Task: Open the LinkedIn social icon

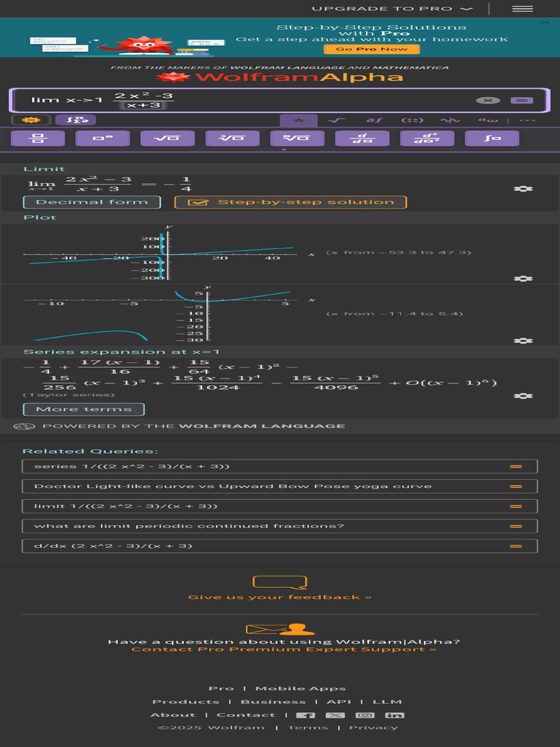Action: click(394, 715)
